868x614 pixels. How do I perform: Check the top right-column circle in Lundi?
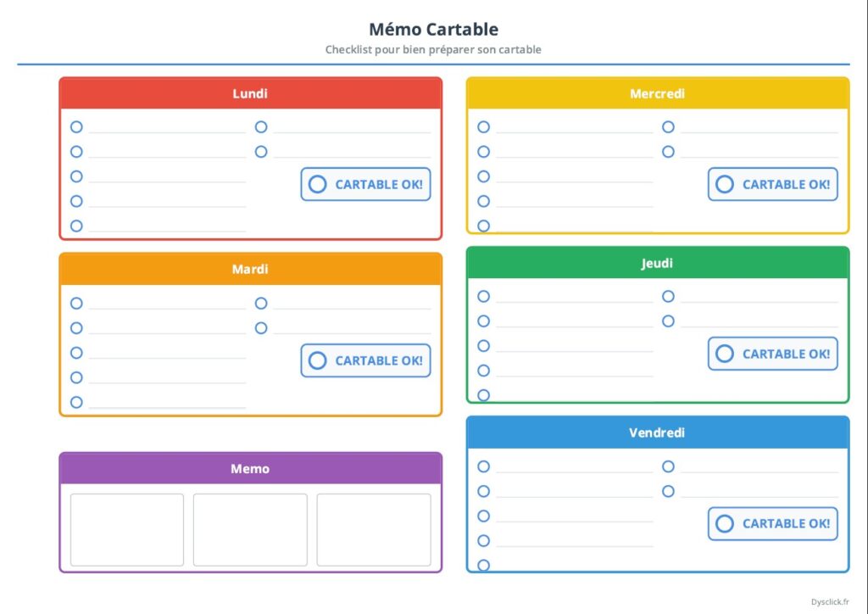261,127
